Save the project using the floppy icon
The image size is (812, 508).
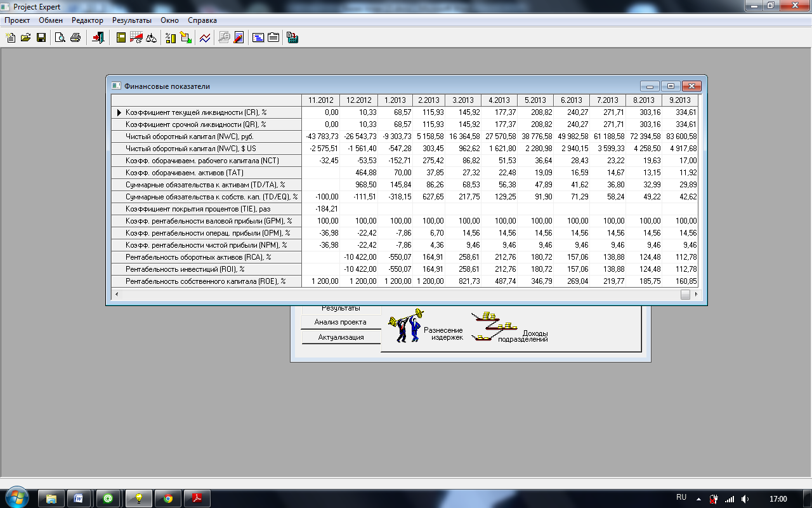pos(41,37)
